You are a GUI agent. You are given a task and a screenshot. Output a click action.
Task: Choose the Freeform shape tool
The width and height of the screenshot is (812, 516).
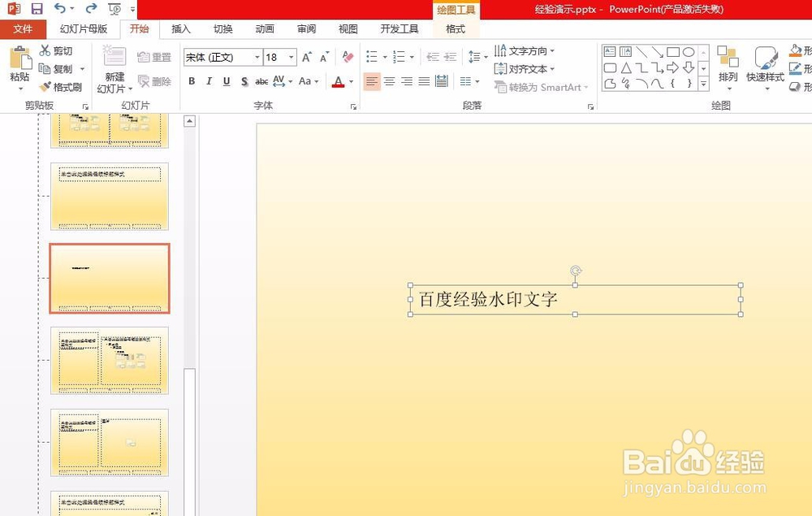pyautogui.click(x=610, y=84)
